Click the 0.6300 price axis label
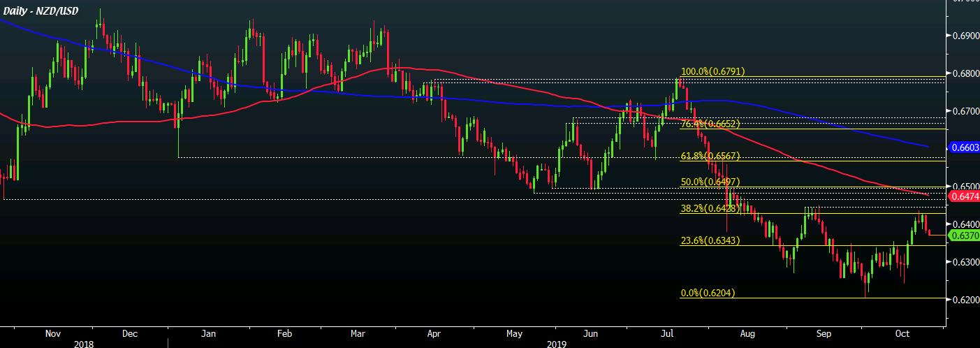Viewport: 980px width, 348px height. [x=965, y=262]
